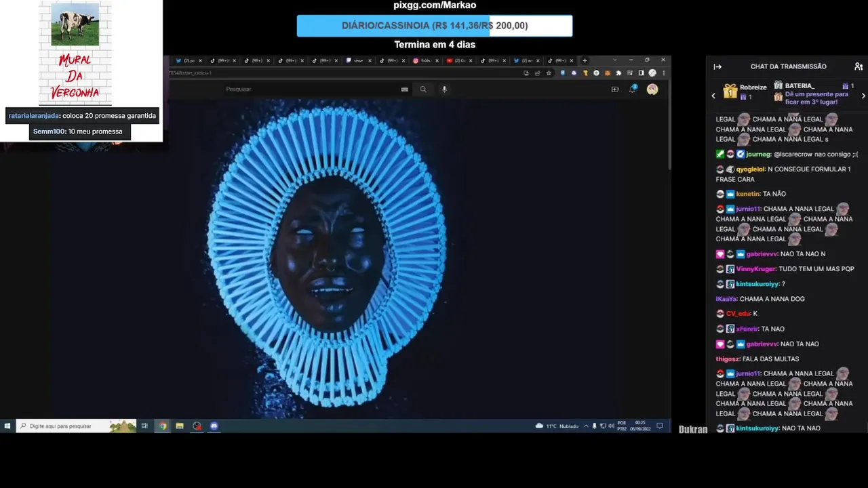Click chat username 'thigosz'

coord(728,359)
